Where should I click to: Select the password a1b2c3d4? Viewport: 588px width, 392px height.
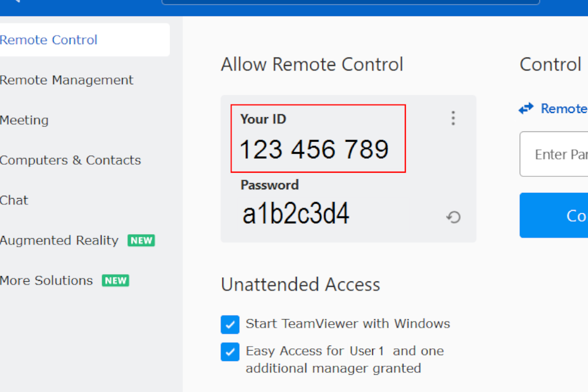click(296, 214)
